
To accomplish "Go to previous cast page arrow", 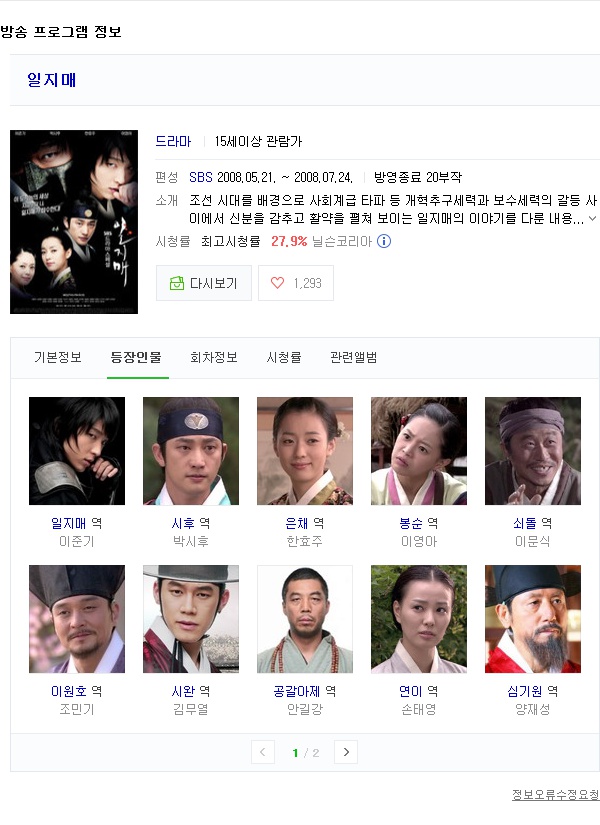I will [x=263, y=752].
